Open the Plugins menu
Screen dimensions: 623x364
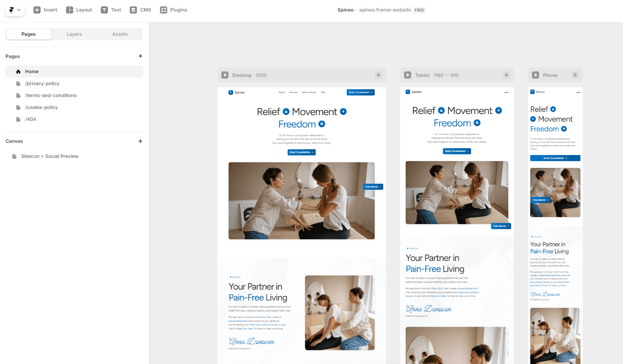click(x=174, y=10)
